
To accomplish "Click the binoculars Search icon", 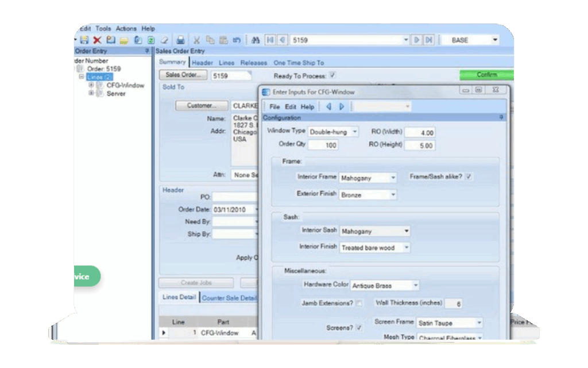I will pos(256,40).
